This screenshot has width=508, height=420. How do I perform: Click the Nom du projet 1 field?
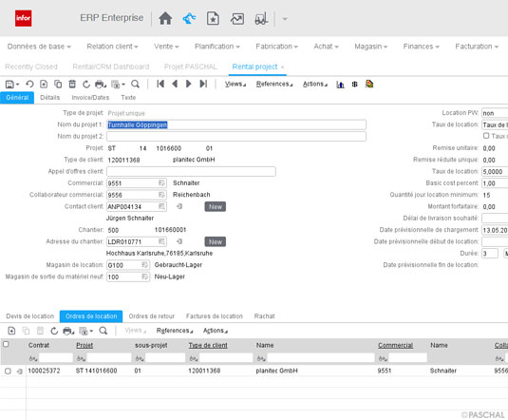[236, 124]
